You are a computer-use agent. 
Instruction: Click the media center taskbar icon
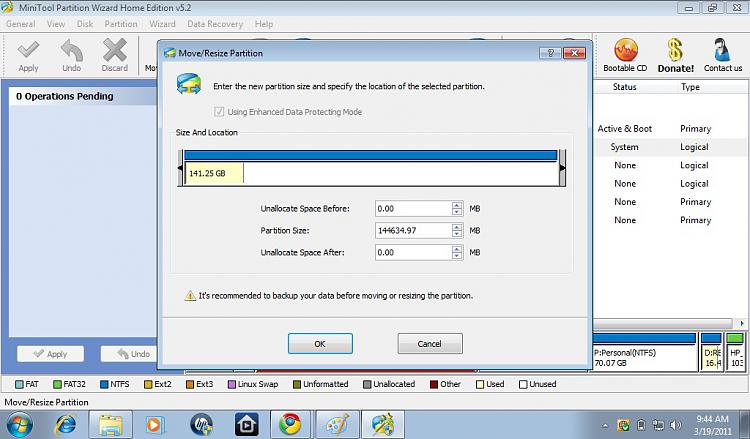coord(246,425)
